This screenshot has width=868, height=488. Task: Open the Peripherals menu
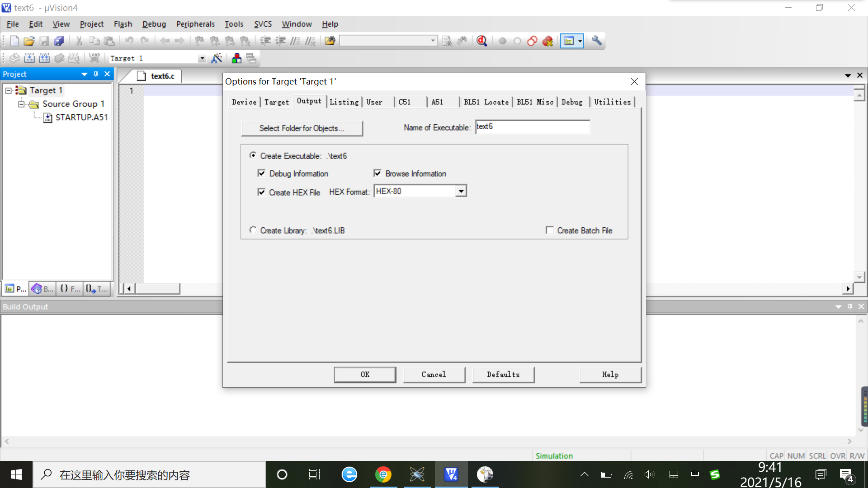[195, 24]
